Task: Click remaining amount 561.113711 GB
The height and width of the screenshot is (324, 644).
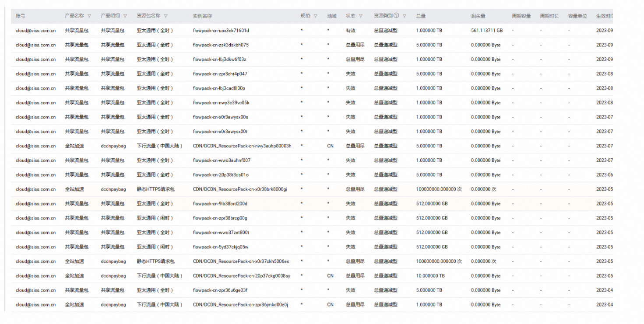Action: [x=487, y=31]
